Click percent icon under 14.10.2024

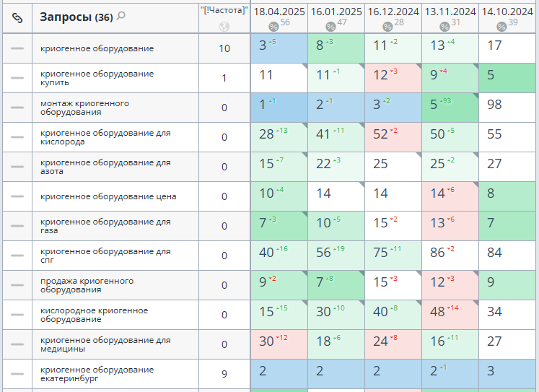click(x=501, y=27)
